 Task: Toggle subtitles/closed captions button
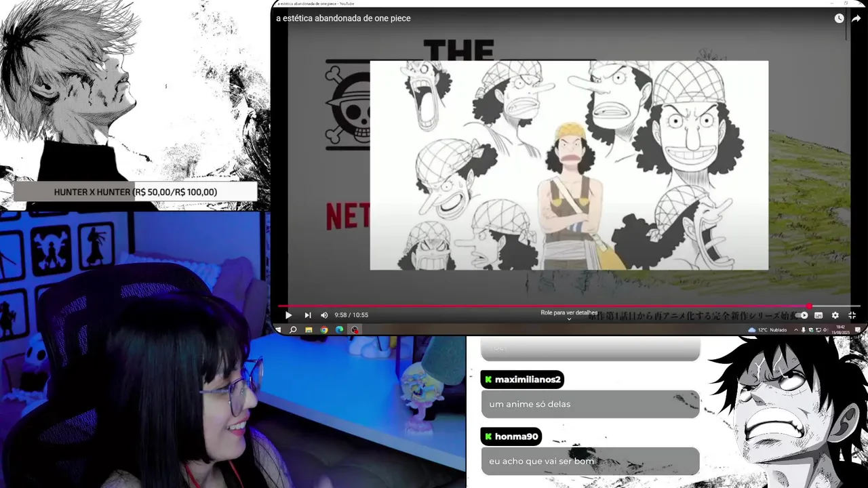(818, 315)
